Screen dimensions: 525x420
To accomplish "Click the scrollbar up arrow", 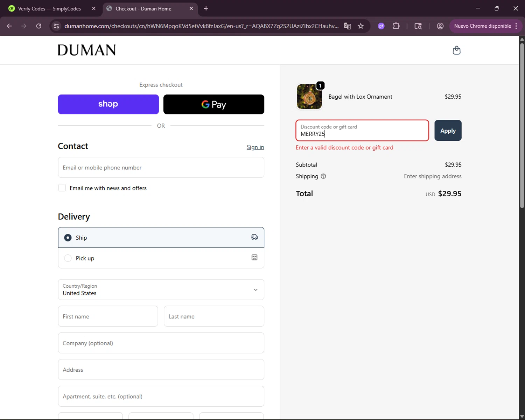I will click(x=522, y=39).
